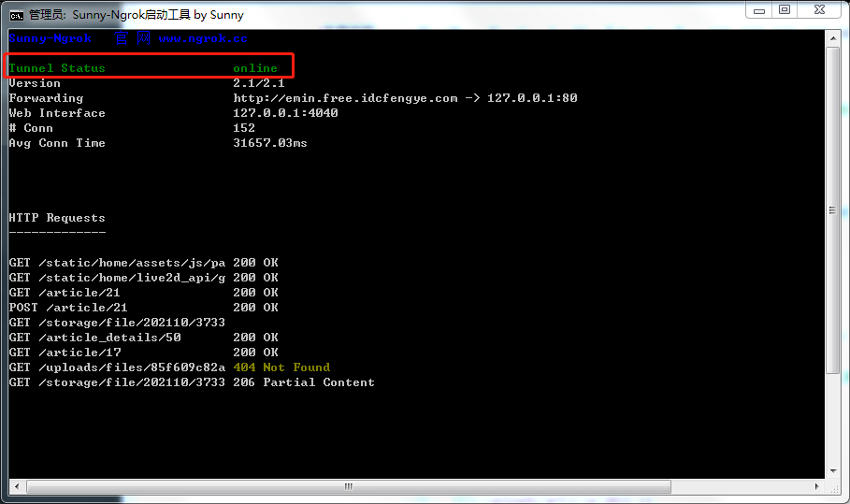
Task: Click the 404 Not Found status
Action: coord(281,367)
